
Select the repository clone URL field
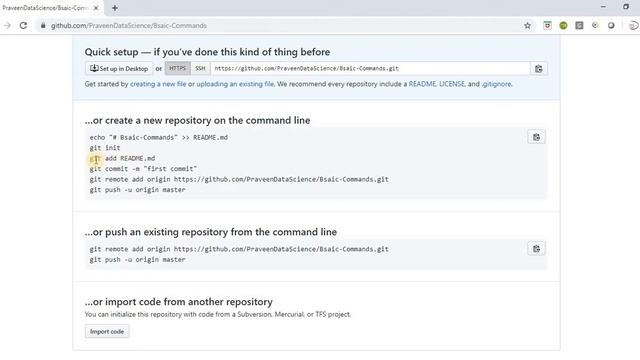tap(370, 68)
